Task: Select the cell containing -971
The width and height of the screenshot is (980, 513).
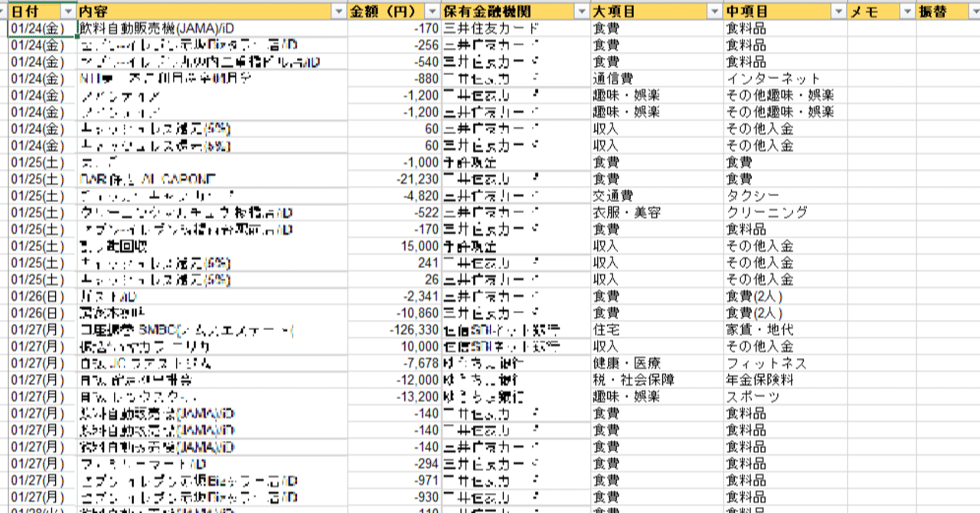Action: [x=394, y=481]
